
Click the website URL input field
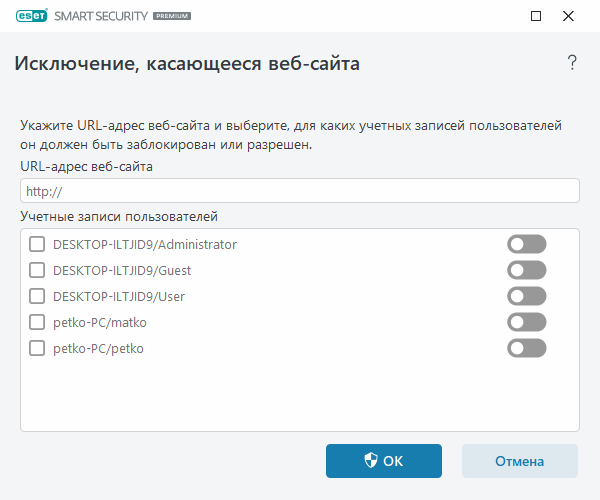300,191
